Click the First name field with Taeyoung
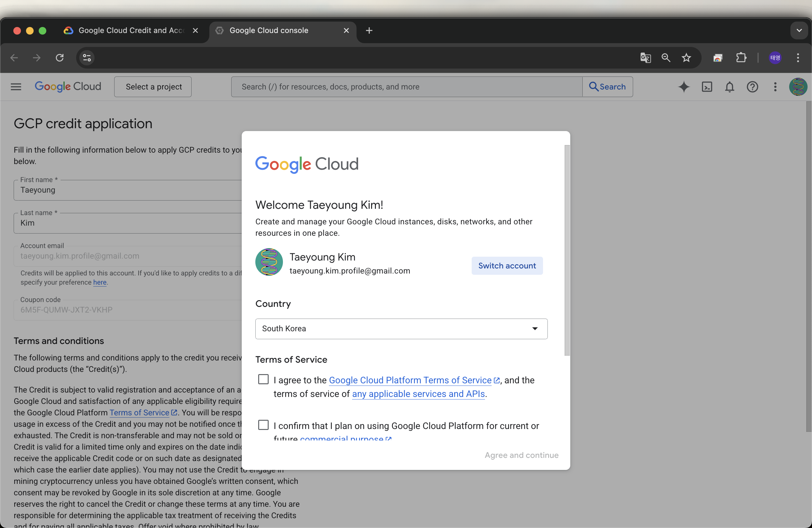812x528 pixels. pos(128,190)
